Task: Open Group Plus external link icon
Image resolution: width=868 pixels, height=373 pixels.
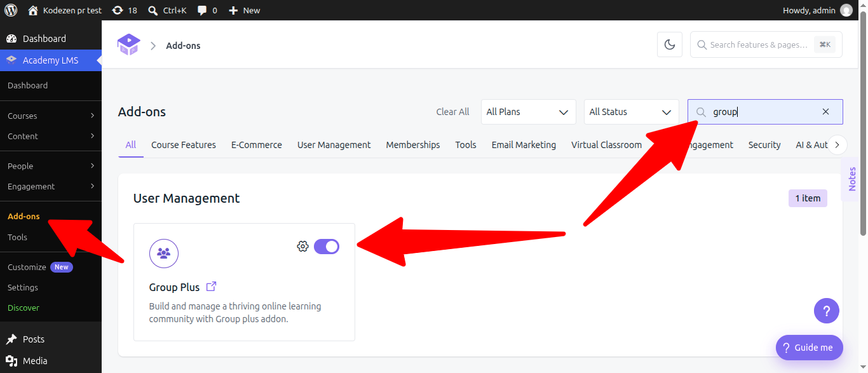Action: pos(212,287)
